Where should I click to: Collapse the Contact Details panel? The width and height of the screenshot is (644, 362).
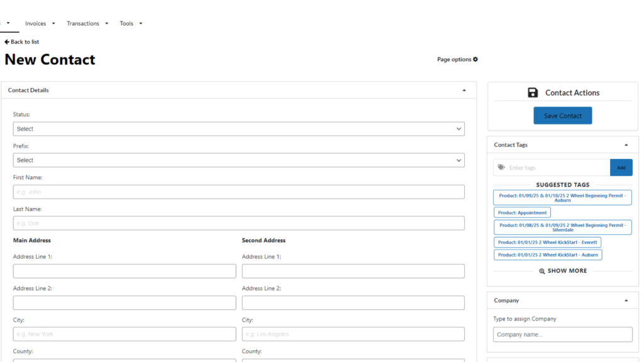(x=464, y=90)
